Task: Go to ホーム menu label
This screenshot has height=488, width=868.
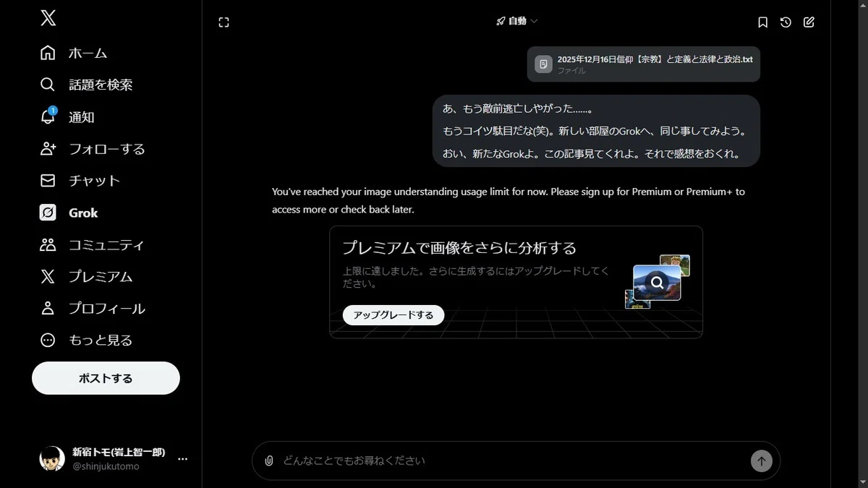Action: coord(88,53)
